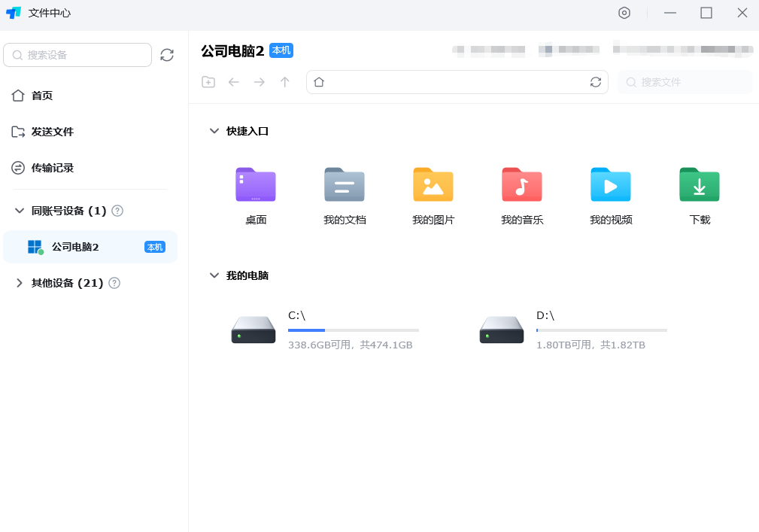Image resolution: width=759 pixels, height=532 pixels.
Task: Go up one directory level
Action: (x=284, y=82)
